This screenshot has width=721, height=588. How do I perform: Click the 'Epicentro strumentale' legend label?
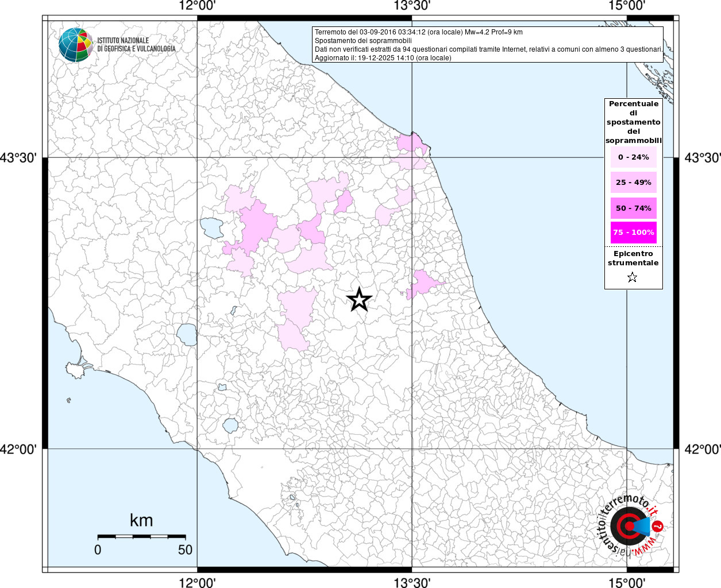click(x=633, y=258)
